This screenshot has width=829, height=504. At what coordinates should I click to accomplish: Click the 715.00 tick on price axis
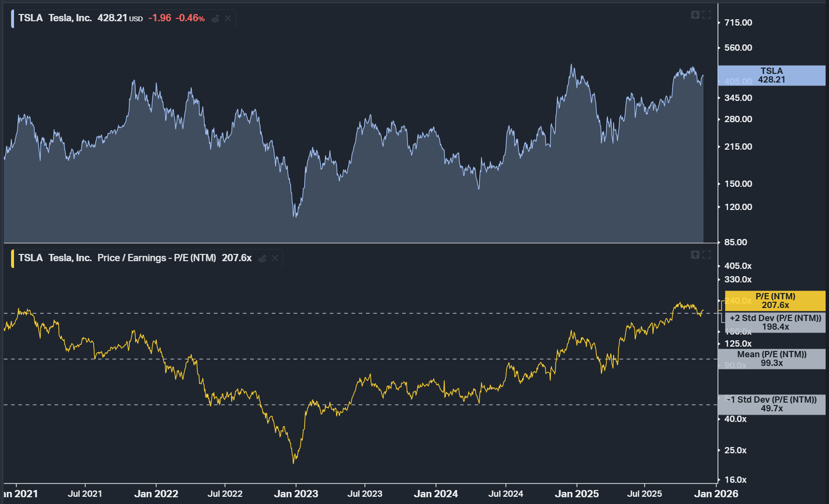coord(738,23)
